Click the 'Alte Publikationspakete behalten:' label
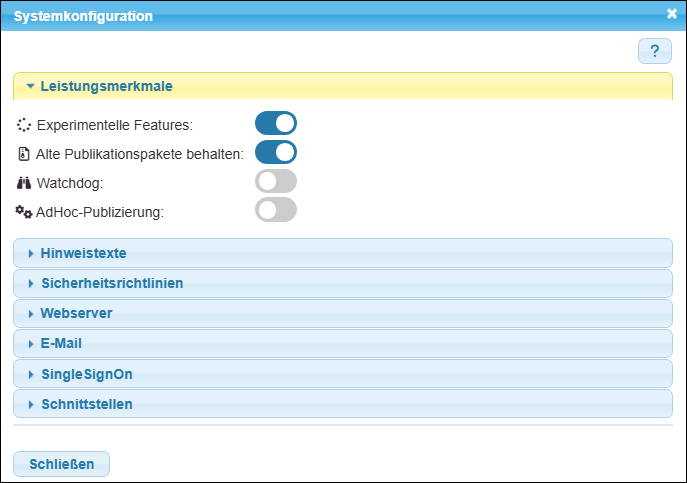This screenshot has height=483, width=687. pos(140,154)
